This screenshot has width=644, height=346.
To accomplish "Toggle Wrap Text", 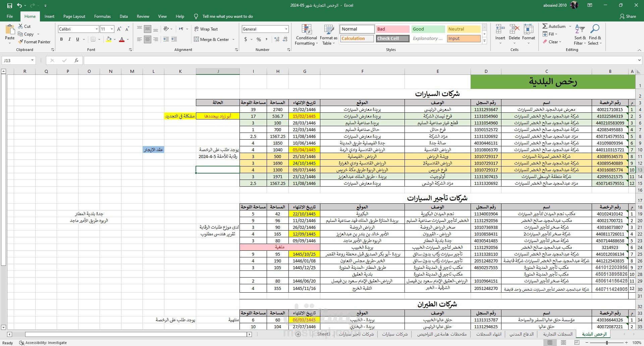I will coord(206,29).
